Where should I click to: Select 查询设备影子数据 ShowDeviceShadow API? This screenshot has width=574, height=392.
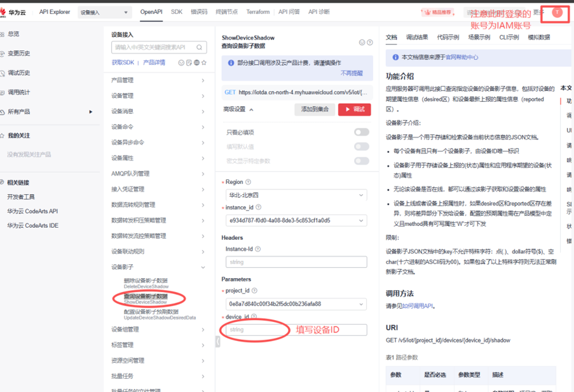[146, 299]
